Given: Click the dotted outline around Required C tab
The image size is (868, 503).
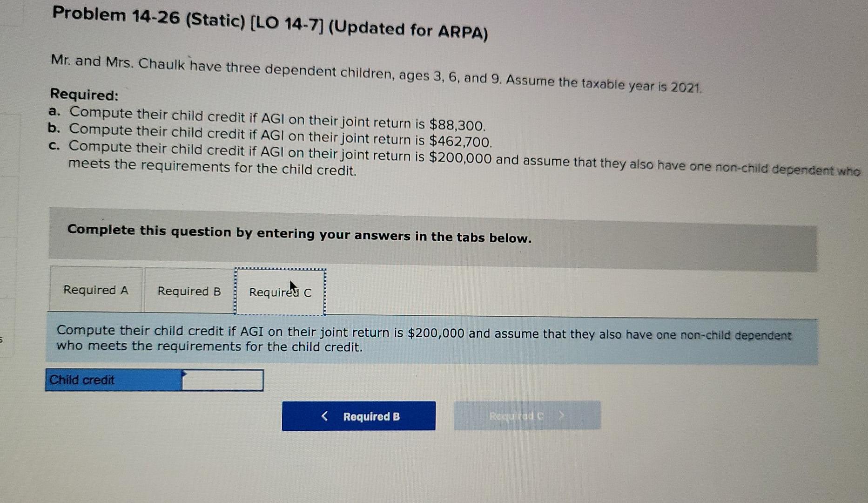Looking at the screenshot, I should [x=279, y=270].
